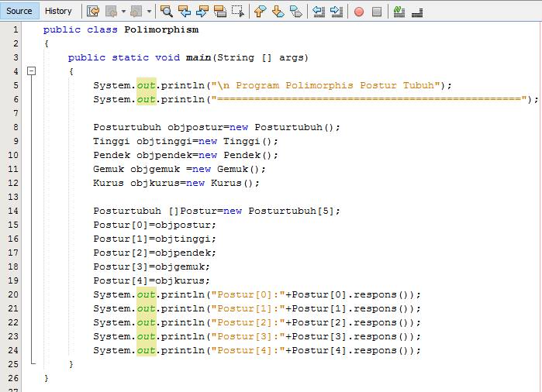542x392 pixels.
Task: Collapse the main method code fold
Action: tap(32, 71)
